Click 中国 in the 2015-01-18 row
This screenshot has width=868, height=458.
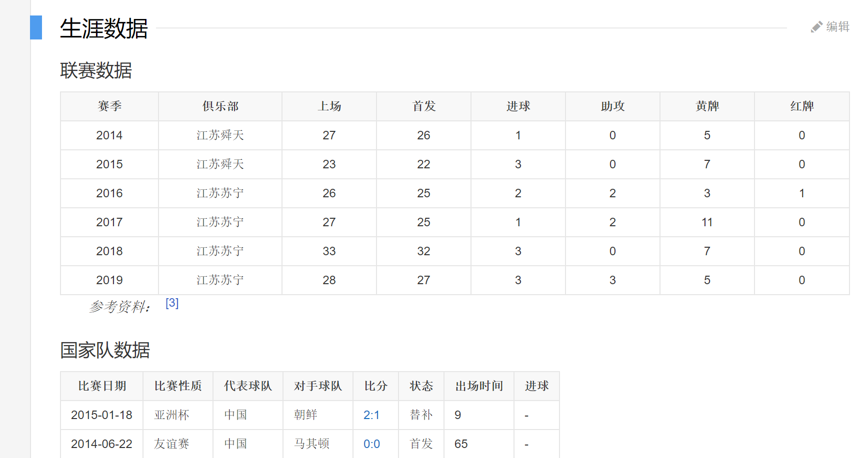235,415
